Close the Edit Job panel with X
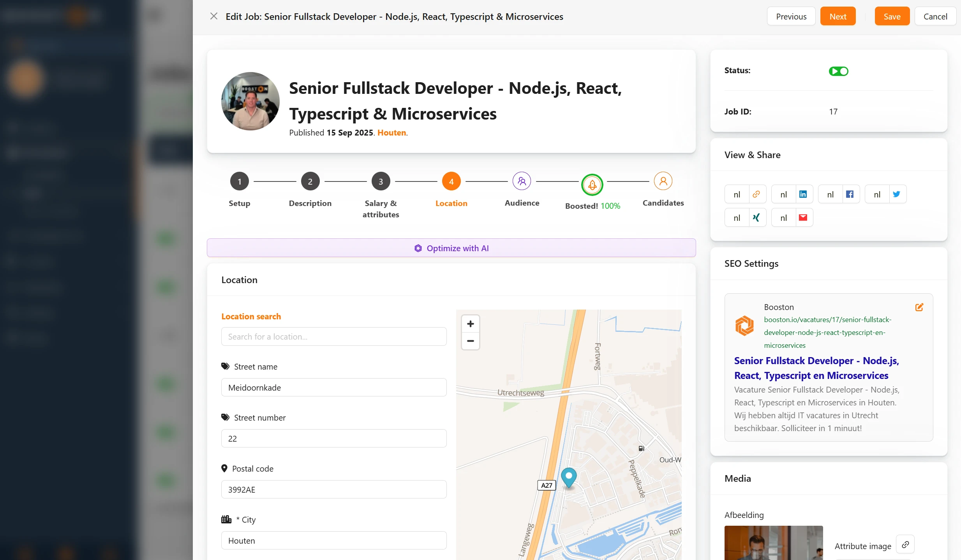Image resolution: width=961 pixels, height=560 pixels. coord(213,16)
